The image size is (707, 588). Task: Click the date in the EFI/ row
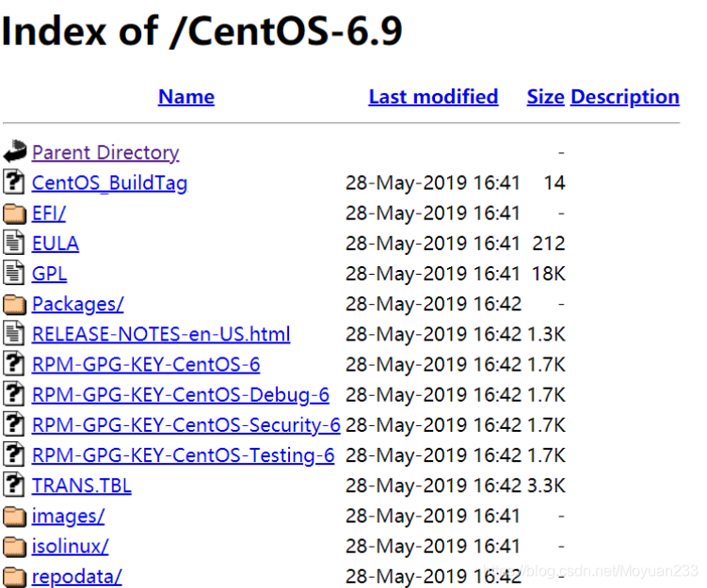pos(433,214)
